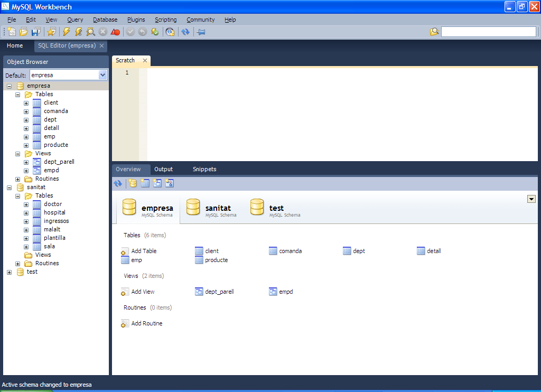Click the new SQL script file icon
541x392 pixels.
12,32
